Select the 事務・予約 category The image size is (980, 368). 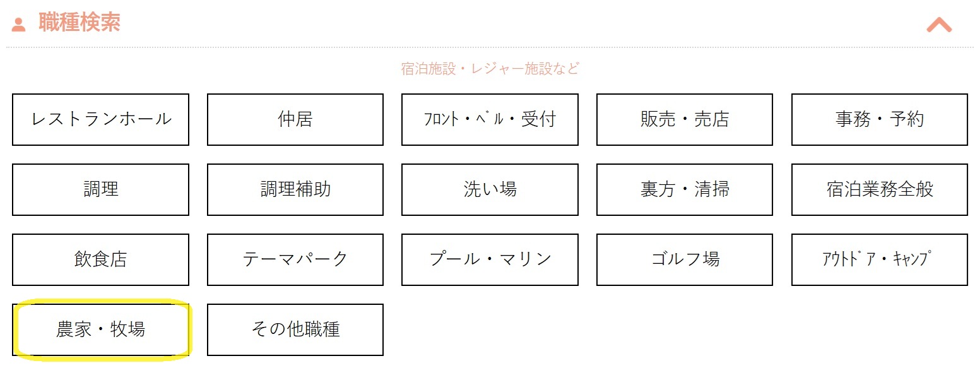click(880, 119)
